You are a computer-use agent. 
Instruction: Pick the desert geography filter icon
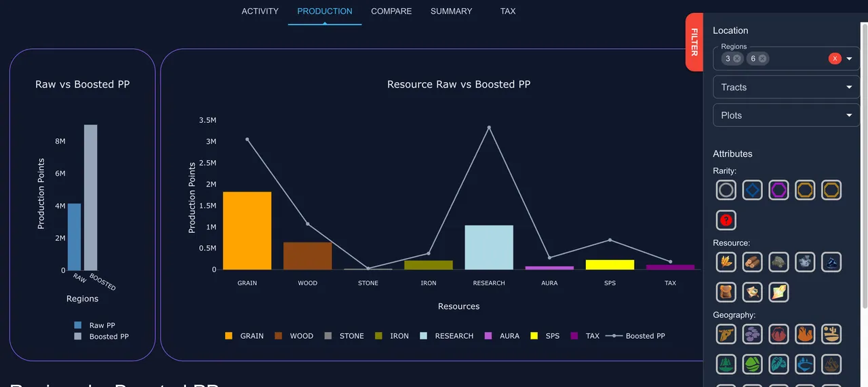click(x=832, y=333)
